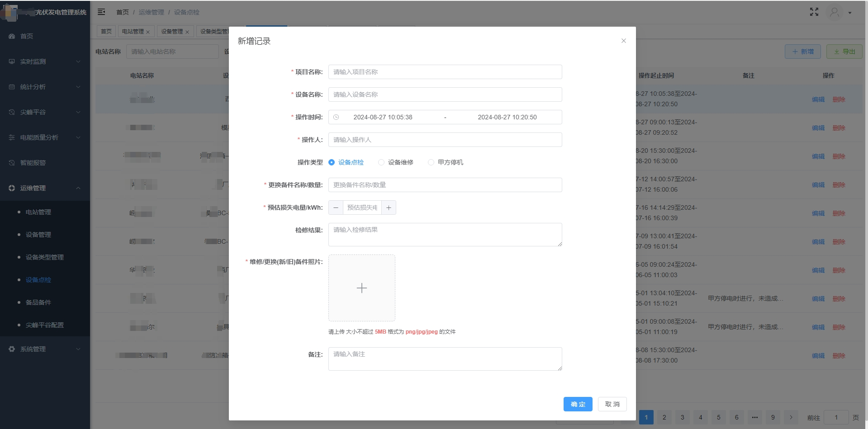The height and width of the screenshot is (429, 868).
Task: Click the end time 2024-08-27 10:20:50
Action: [x=507, y=117]
